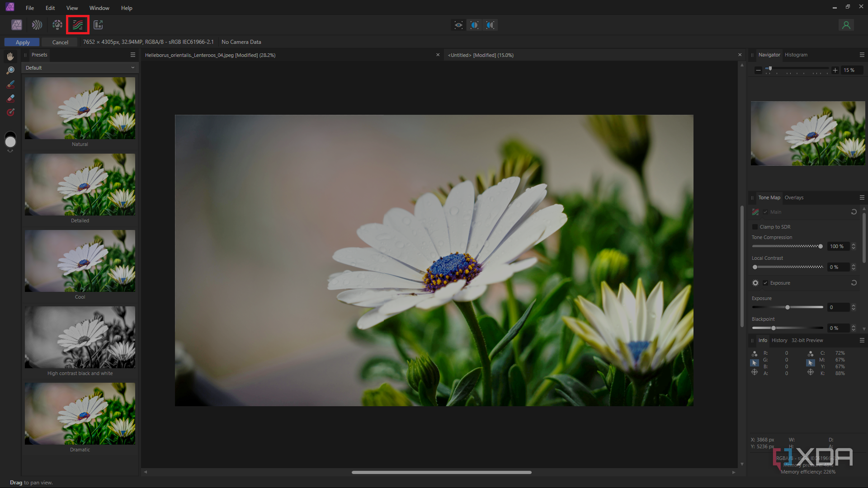Switch to the 32-bit Preview tab
This screenshot has width=868, height=488.
pyautogui.click(x=807, y=340)
